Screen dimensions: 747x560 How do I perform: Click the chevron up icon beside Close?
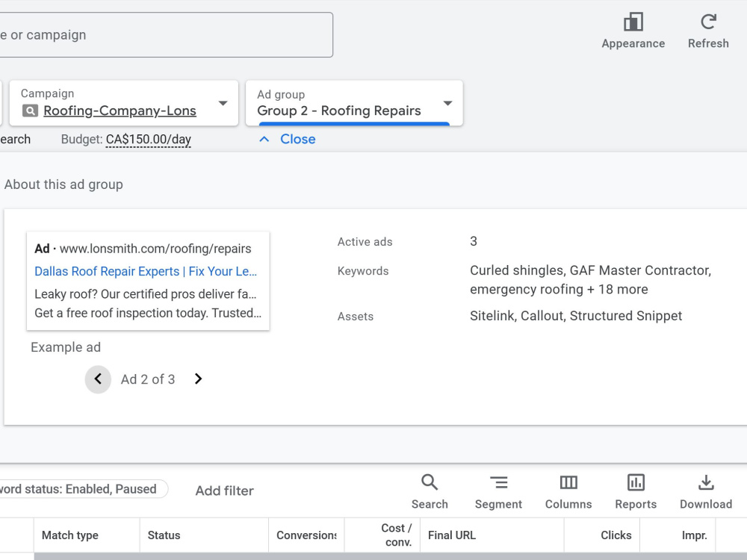[x=264, y=139]
